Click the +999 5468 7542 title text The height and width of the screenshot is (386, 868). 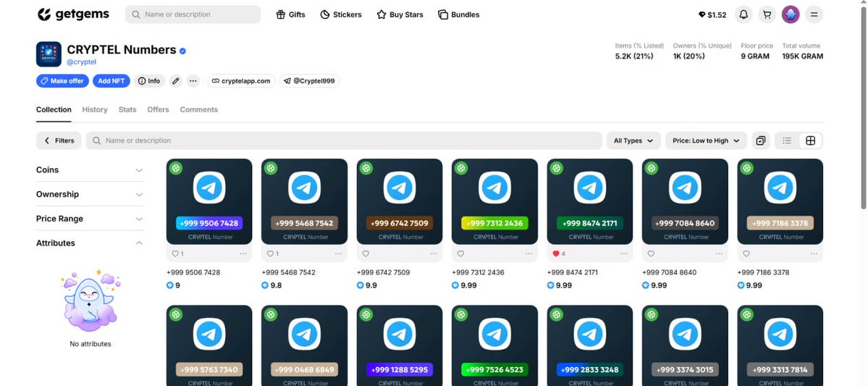288,272
